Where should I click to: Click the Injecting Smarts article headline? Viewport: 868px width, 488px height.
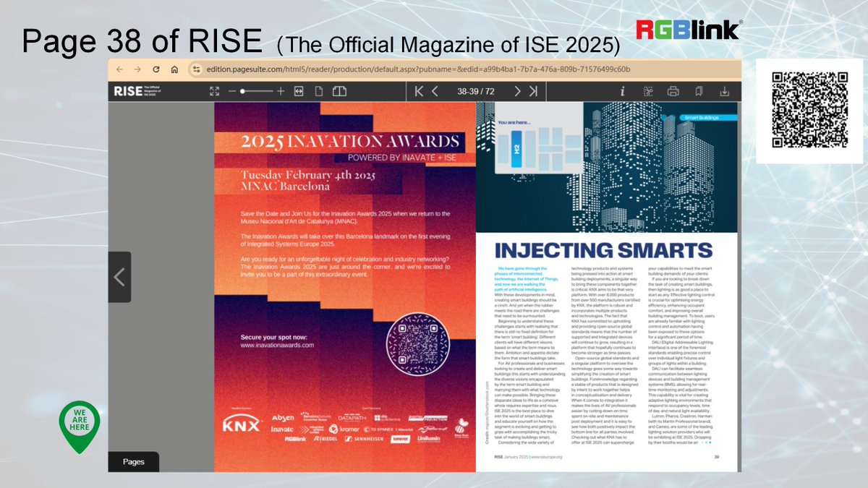(603, 250)
